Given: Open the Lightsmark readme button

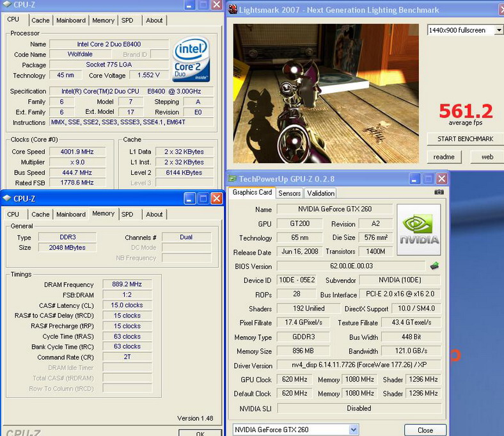Looking at the screenshot, I should 444,157.
